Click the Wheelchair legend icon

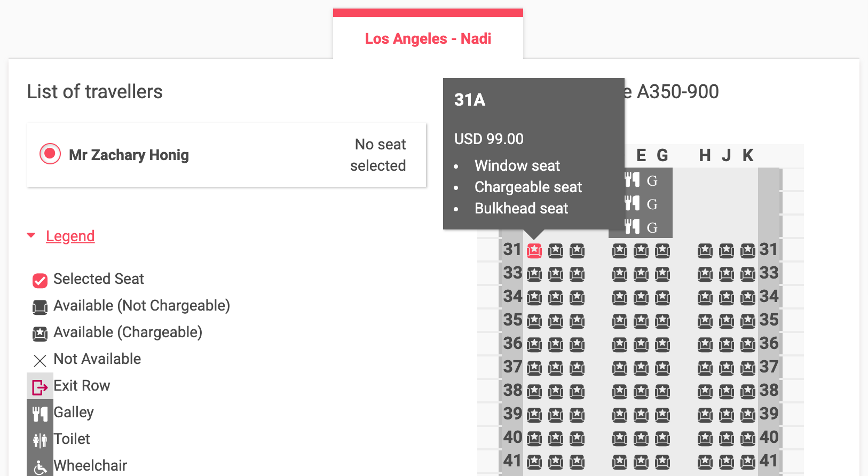coord(40,466)
